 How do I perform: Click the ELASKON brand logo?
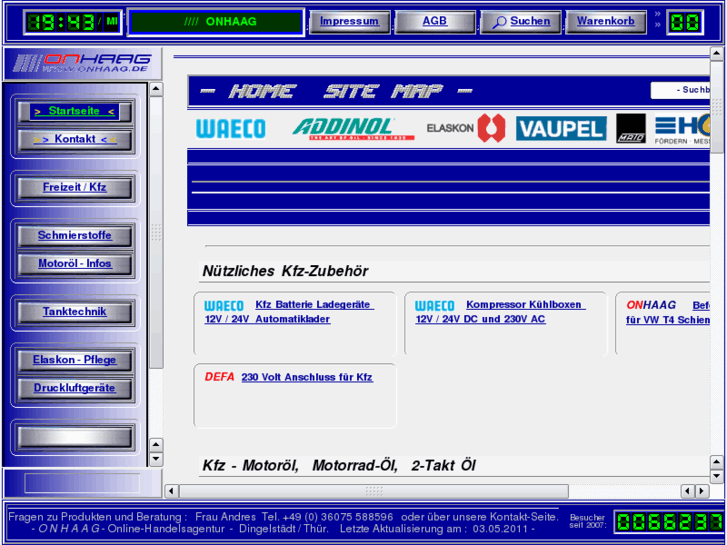pos(466,128)
